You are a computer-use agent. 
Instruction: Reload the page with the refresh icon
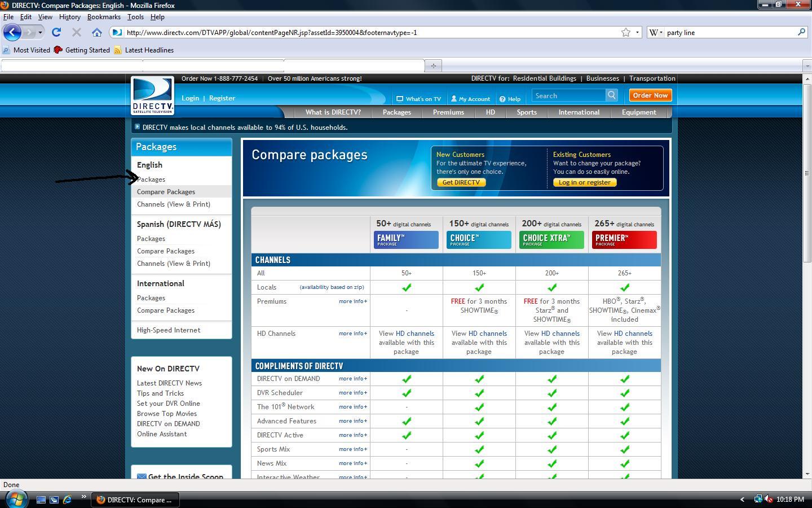56,32
